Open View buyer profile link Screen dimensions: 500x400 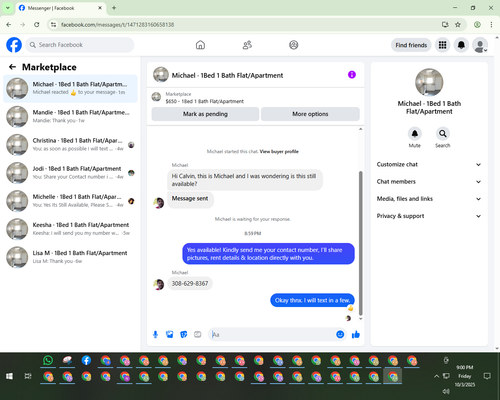pos(279,152)
